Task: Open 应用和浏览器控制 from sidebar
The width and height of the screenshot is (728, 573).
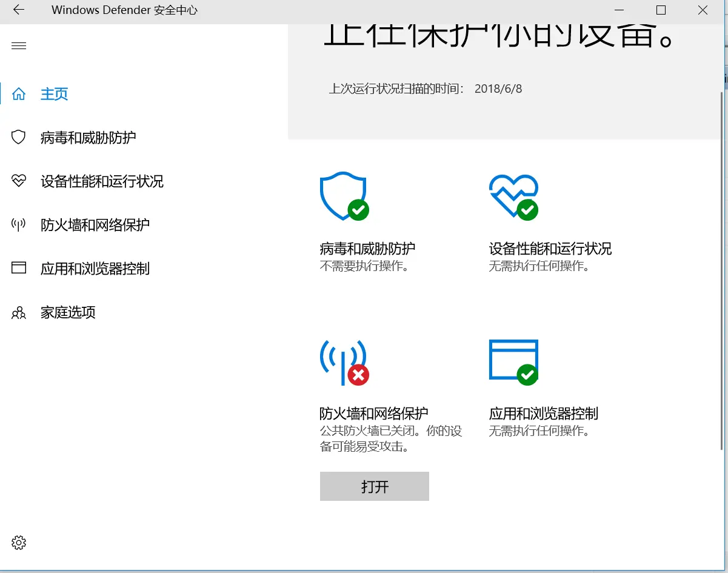Action: (95, 269)
